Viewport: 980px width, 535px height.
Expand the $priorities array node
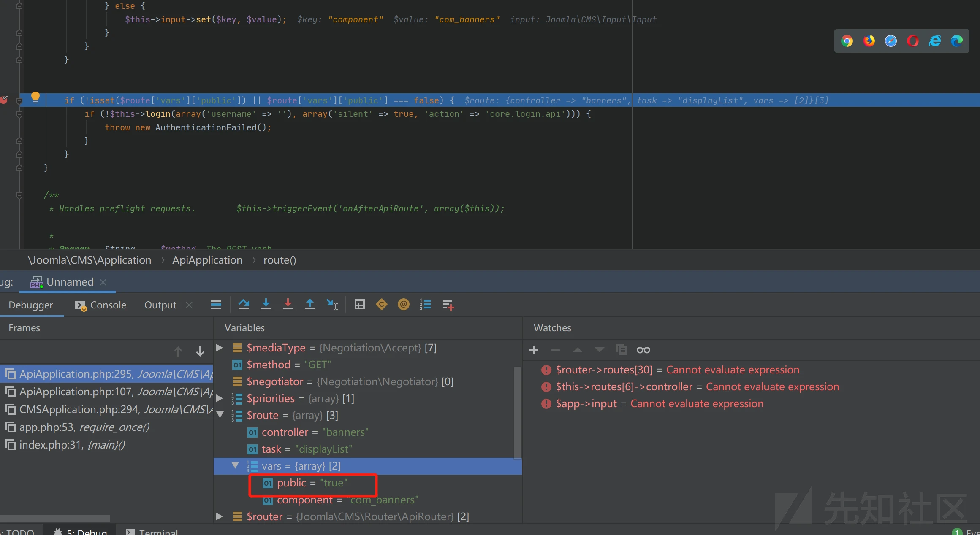pyautogui.click(x=220, y=398)
